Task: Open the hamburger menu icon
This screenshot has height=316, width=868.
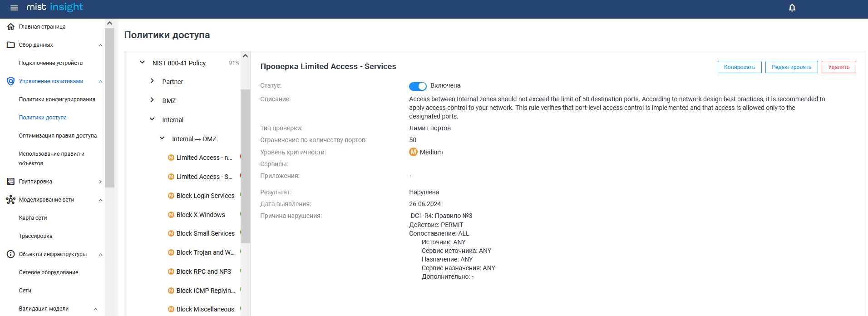Action: pos(14,8)
